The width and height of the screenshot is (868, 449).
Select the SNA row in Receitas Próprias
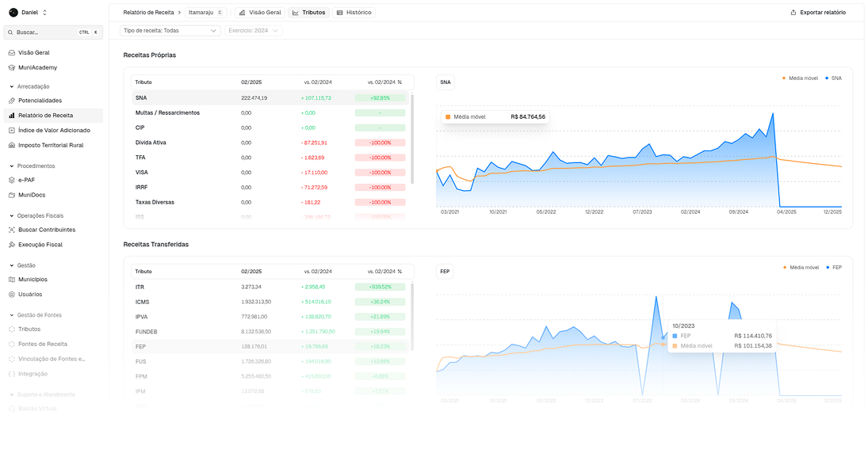(270, 98)
